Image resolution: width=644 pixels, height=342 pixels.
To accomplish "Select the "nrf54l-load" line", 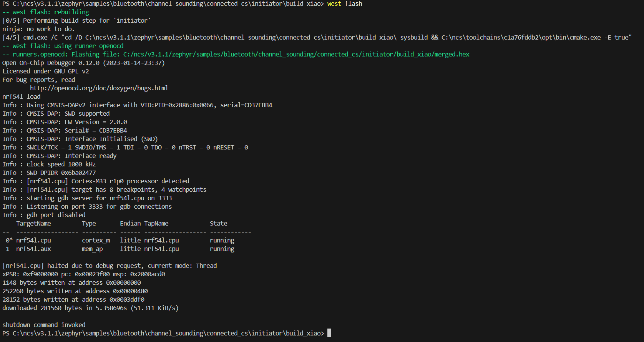I will (x=22, y=96).
